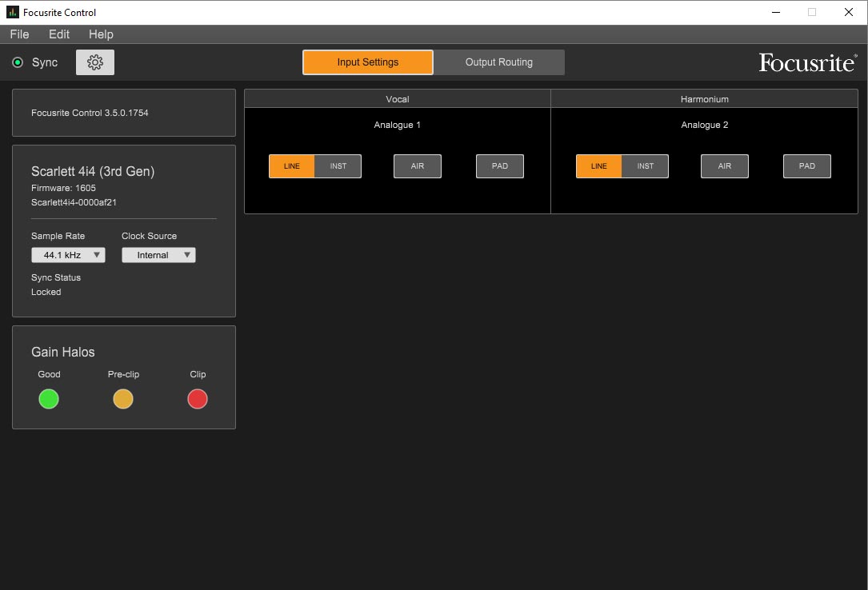The width and height of the screenshot is (868, 590).
Task: Select the Input Settings tab
Action: tap(368, 62)
